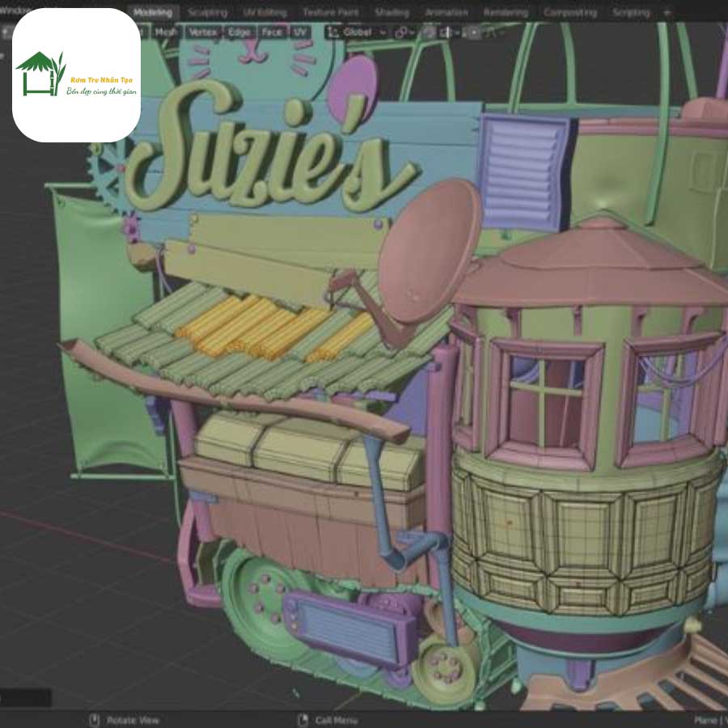
Task: Click the Edge menu button
Action: point(239,32)
